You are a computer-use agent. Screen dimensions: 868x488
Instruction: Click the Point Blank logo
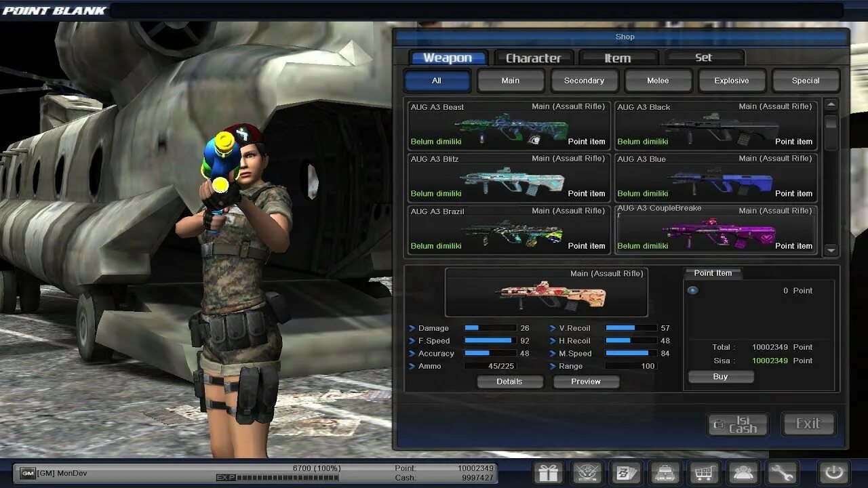point(54,10)
